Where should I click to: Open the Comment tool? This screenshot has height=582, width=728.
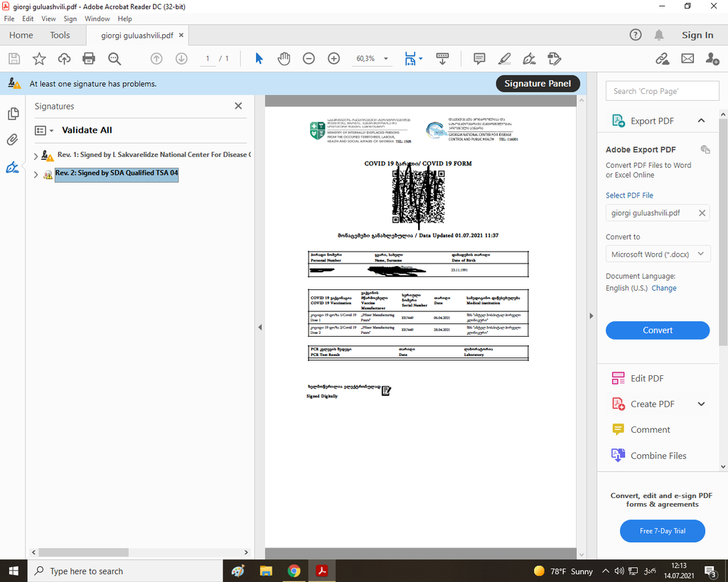point(641,429)
